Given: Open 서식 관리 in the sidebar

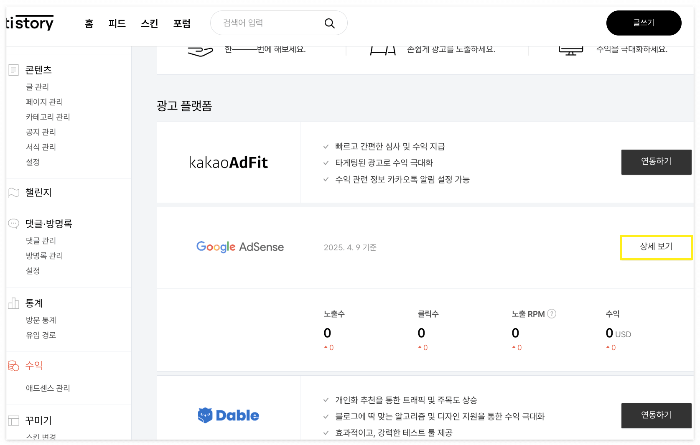Looking at the screenshot, I should point(41,147).
